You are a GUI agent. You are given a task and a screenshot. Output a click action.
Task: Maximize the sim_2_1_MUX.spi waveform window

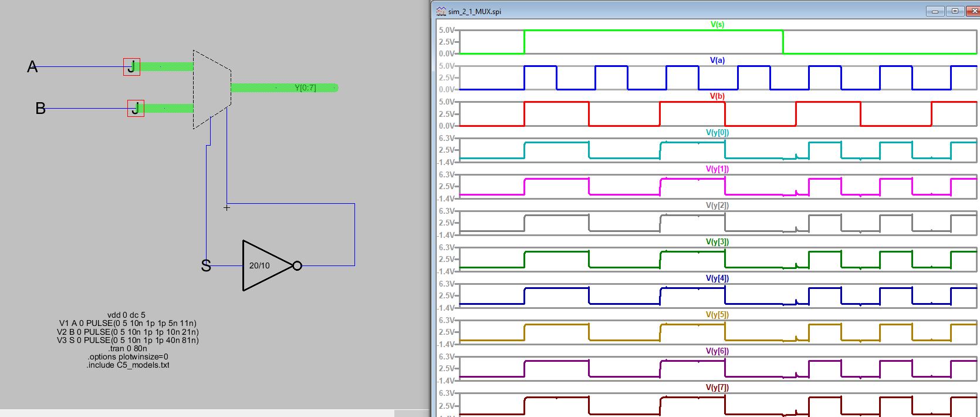955,11
